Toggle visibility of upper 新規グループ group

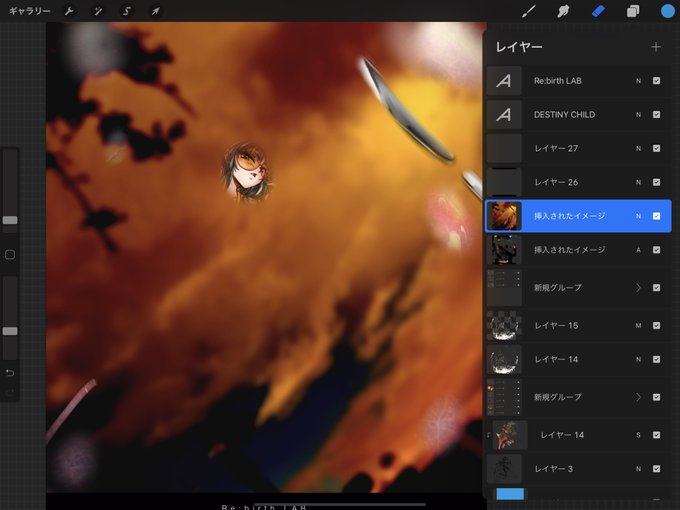pyautogui.click(x=656, y=288)
